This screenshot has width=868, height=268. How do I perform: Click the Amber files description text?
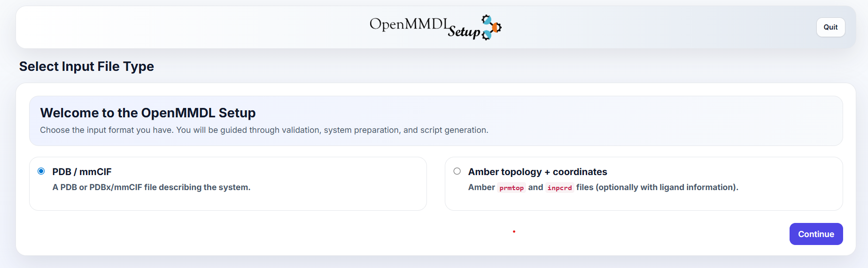603,187
